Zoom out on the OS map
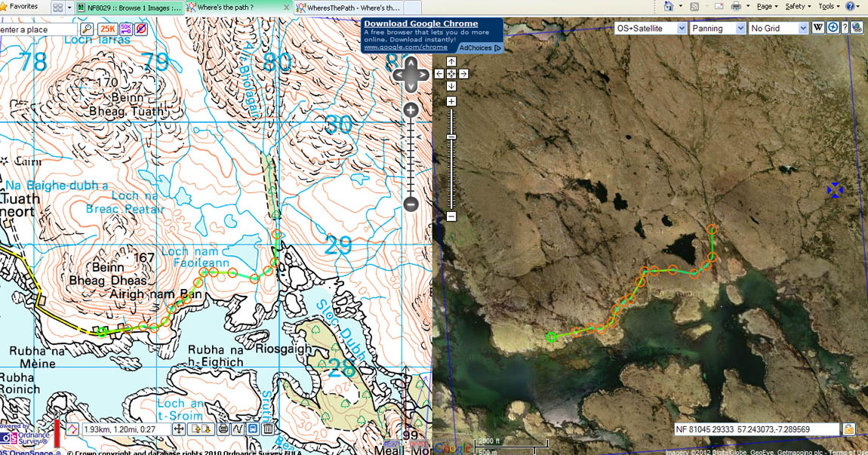Image resolution: width=868 pixels, height=455 pixels. pyautogui.click(x=410, y=204)
